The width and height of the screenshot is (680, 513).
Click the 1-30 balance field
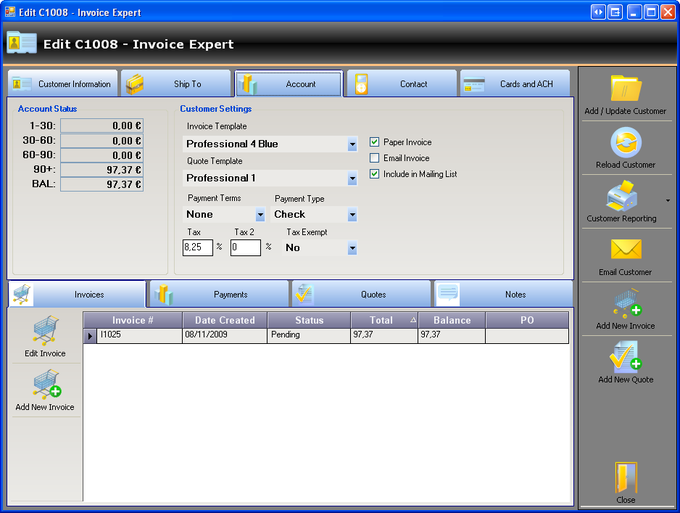pyautogui.click(x=102, y=126)
